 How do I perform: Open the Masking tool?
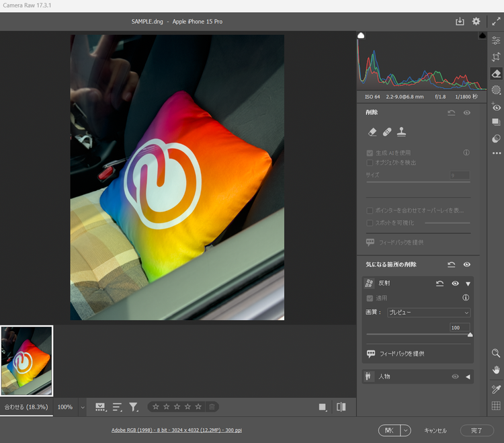496,90
